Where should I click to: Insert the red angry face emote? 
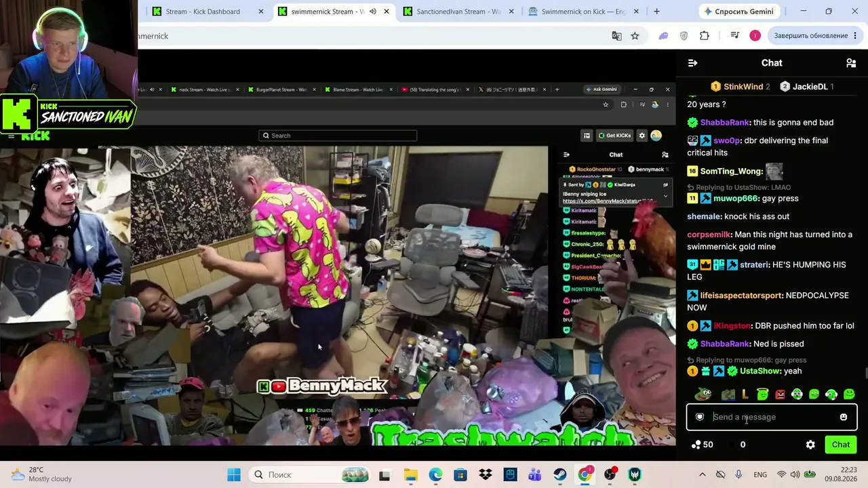point(780,394)
